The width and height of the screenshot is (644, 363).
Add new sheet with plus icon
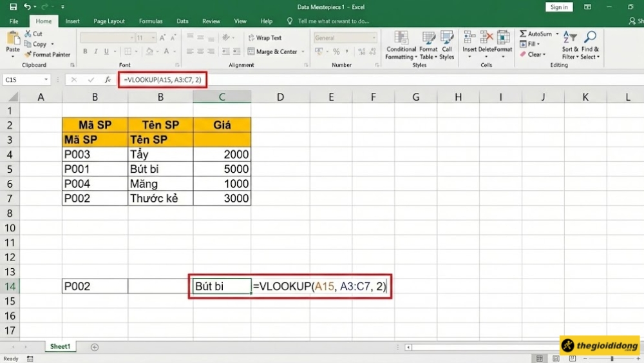(x=95, y=347)
